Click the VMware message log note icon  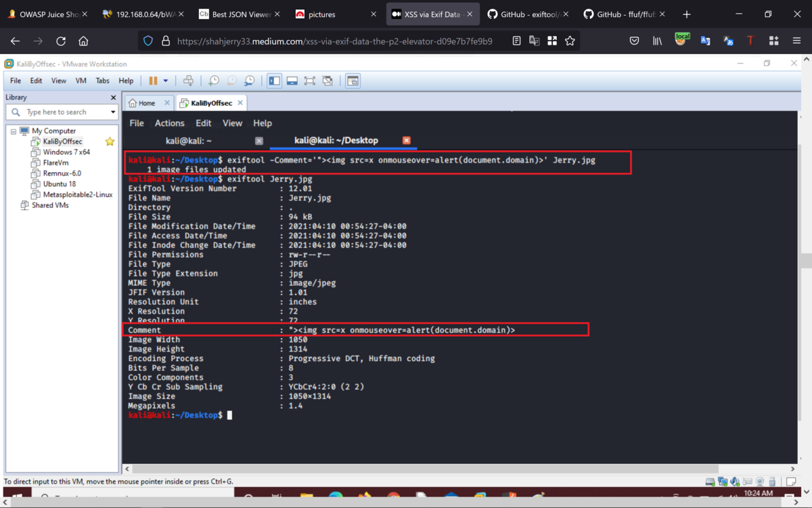790,482
